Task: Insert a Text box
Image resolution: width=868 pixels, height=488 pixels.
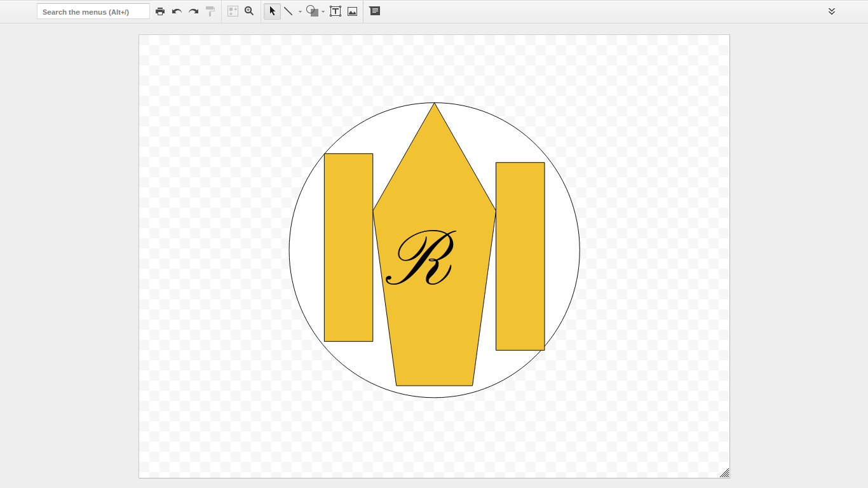Action: click(336, 11)
